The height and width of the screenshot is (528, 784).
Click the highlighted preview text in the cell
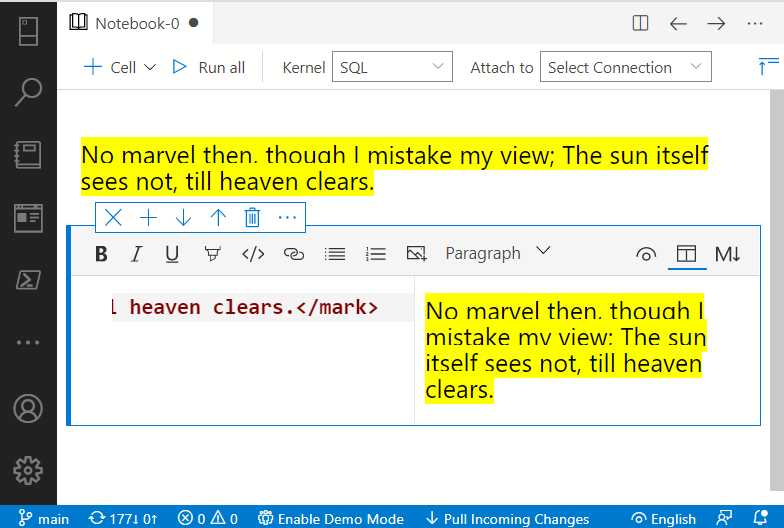coord(566,350)
